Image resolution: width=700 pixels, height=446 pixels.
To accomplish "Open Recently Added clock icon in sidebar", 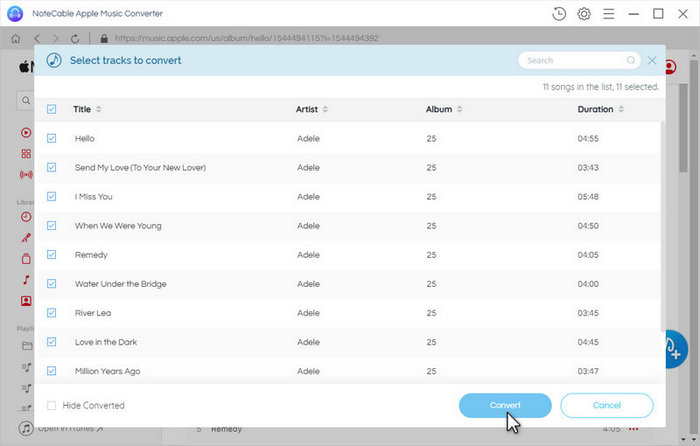I will 26,217.
